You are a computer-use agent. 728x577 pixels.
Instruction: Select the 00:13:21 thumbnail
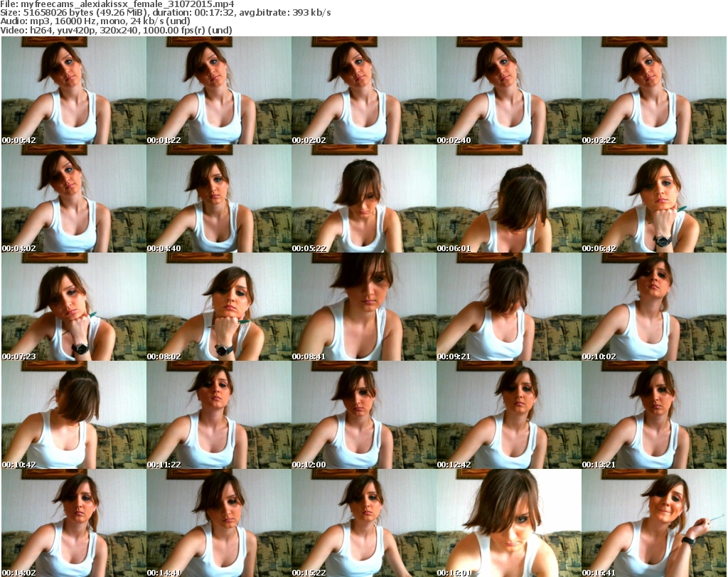[x=654, y=415]
